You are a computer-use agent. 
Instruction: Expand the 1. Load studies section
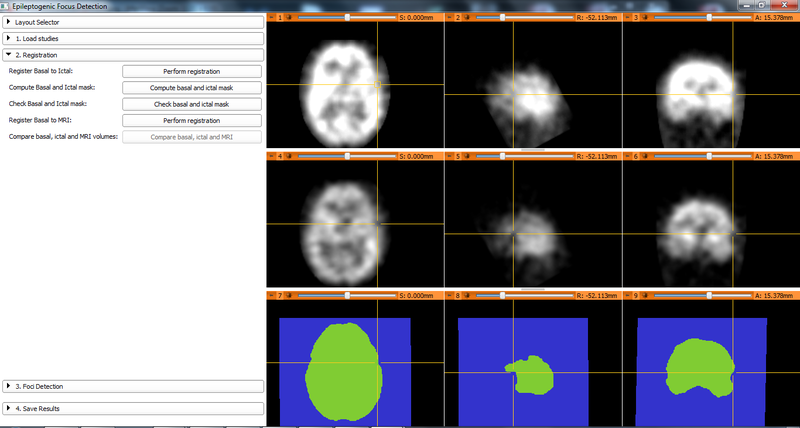pos(133,38)
